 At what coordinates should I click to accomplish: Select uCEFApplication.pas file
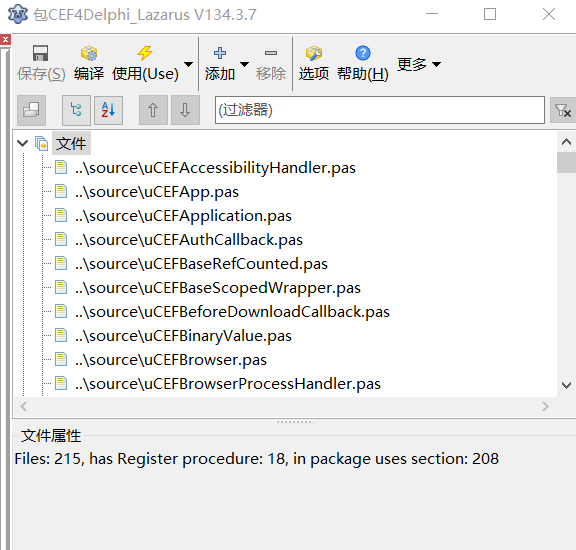183,216
